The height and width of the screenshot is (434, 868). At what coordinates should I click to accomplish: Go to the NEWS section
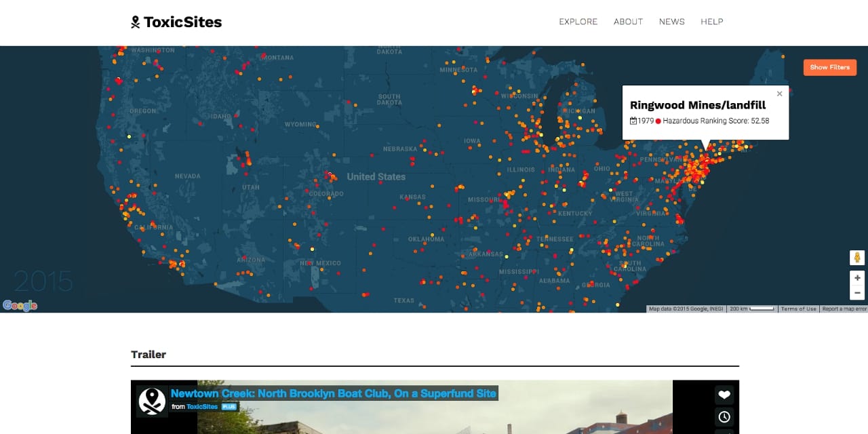pos(671,22)
